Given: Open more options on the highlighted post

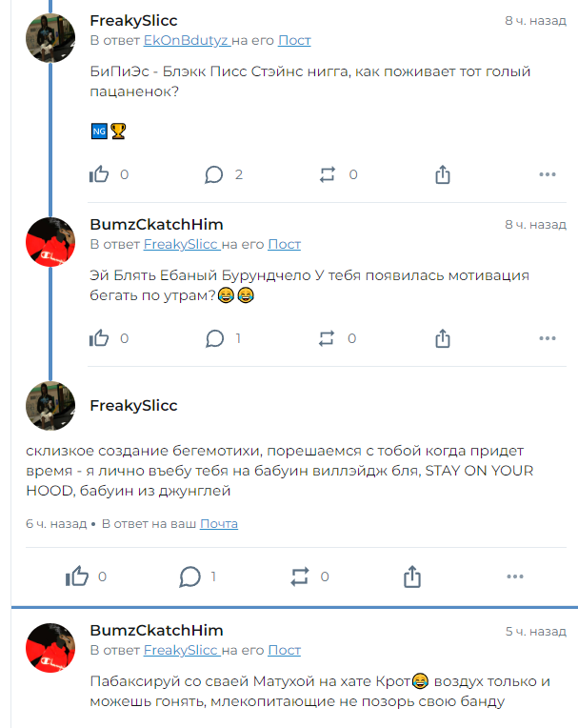Looking at the screenshot, I should click(515, 576).
